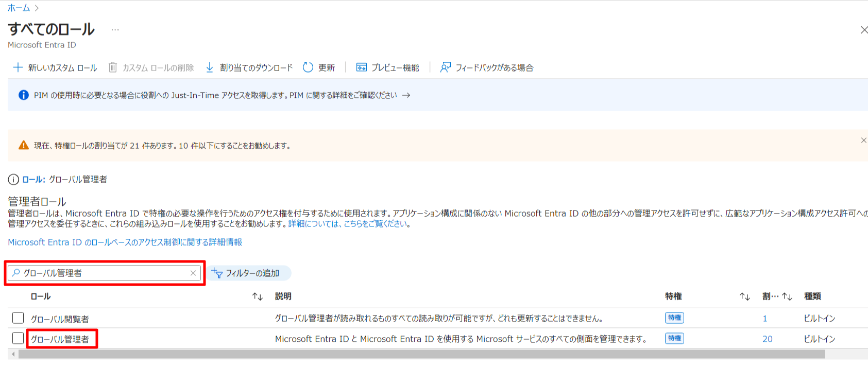Sort by ロール column arrows
Image resolution: width=868 pixels, height=368 pixels.
(258, 296)
